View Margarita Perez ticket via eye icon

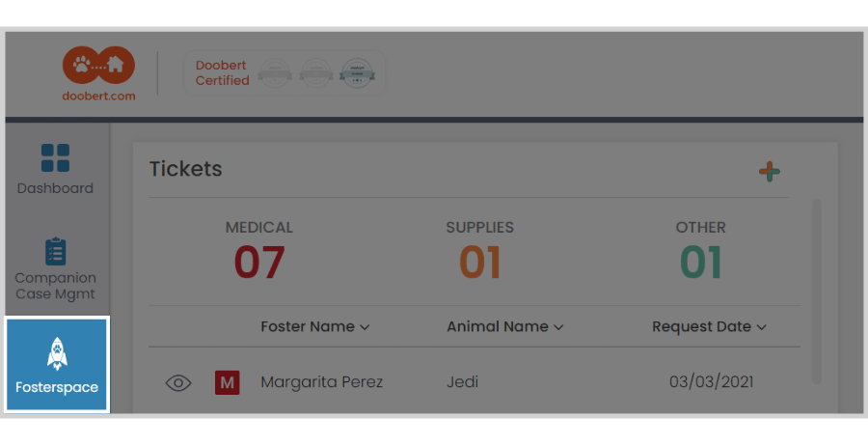point(178,383)
